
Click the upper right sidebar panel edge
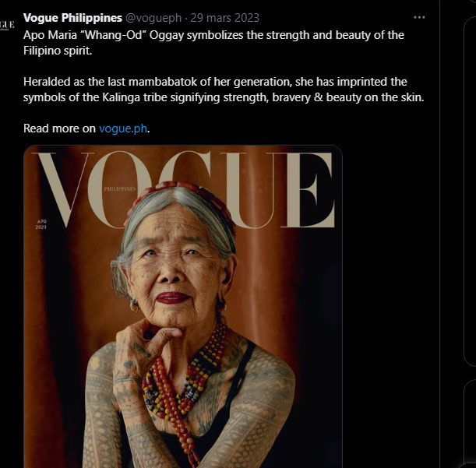470,192
